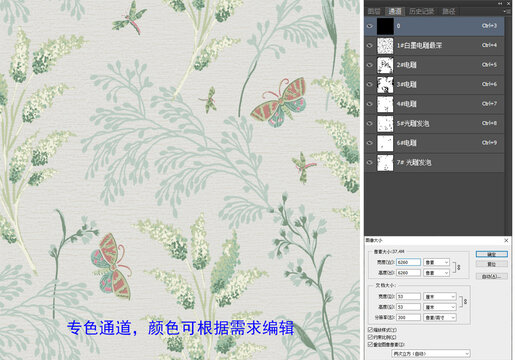Viewport: 515px width, 360px height.
Task: Hide channel 0 with its eye icon
Action: (x=370, y=26)
